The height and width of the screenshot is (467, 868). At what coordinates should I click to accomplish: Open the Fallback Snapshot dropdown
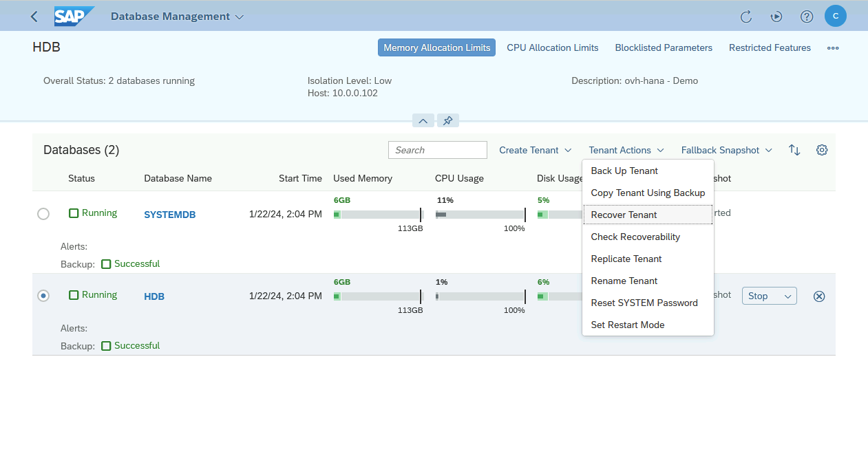click(726, 150)
